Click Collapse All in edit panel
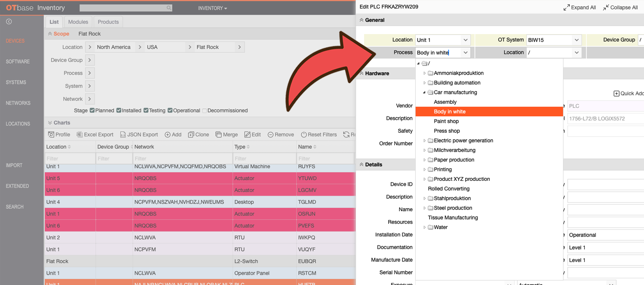The width and height of the screenshot is (644, 285). click(x=620, y=7)
